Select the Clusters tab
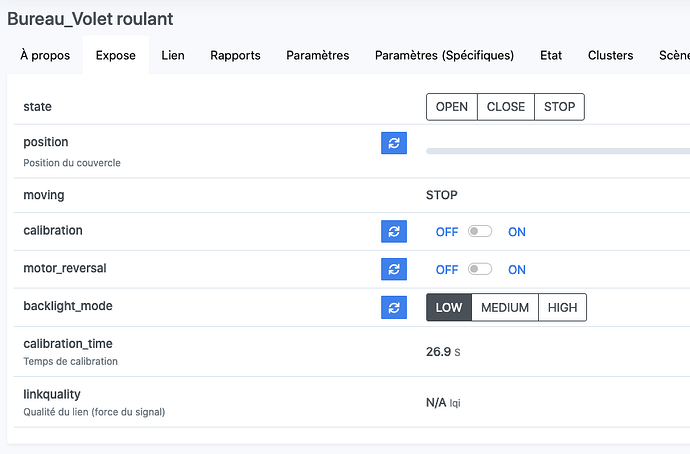This screenshot has height=454, width=690. 610,56
